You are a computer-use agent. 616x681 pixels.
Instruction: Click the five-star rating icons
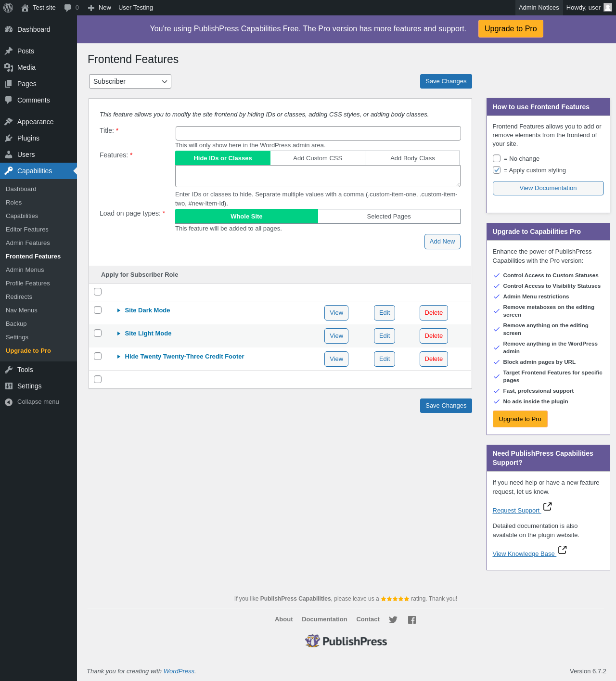pyautogui.click(x=395, y=599)
